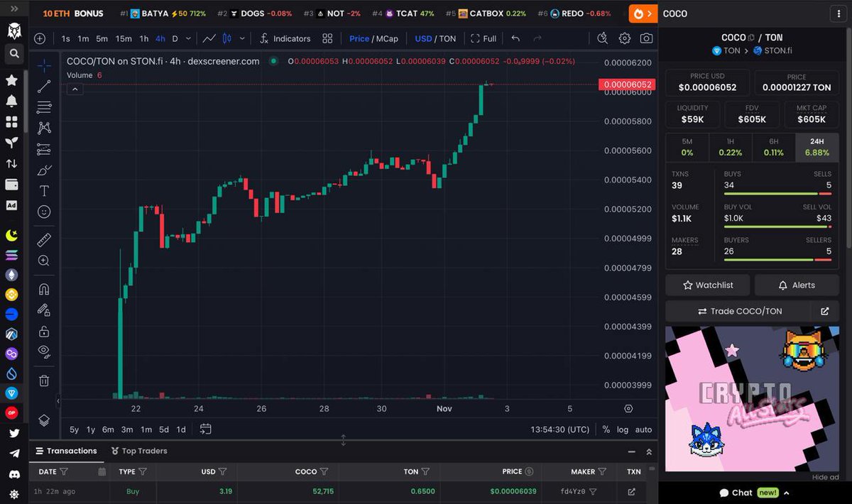Viewport: 852px width, 504px height.
Task: Select the ruler measure tool
Action: (44, 239)
